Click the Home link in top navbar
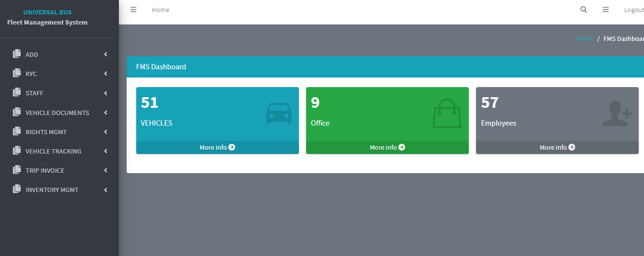 point(160,10)
